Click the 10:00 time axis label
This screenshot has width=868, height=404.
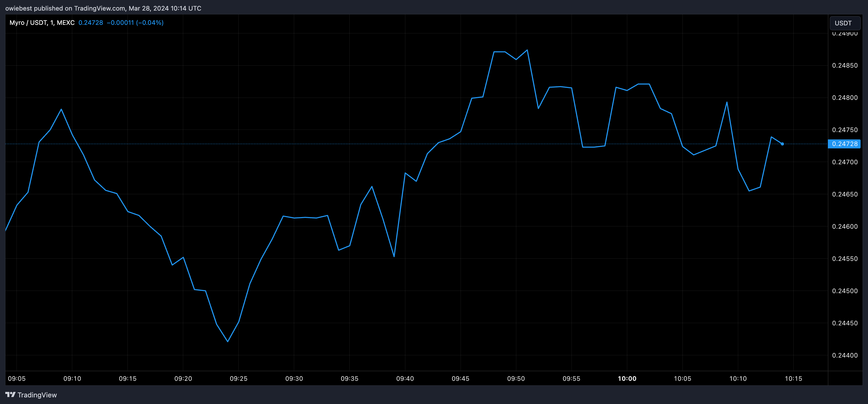click(x=627, y=378)
